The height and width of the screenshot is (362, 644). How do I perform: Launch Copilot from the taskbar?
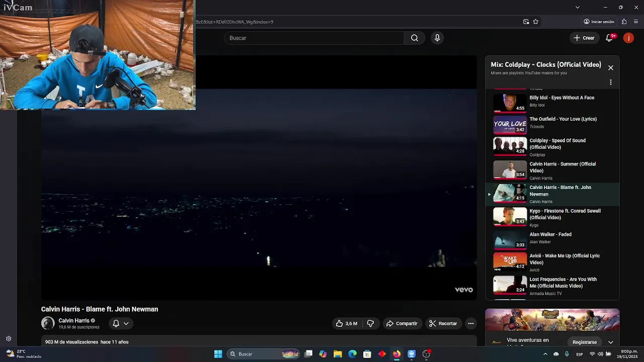pos(323,354)
